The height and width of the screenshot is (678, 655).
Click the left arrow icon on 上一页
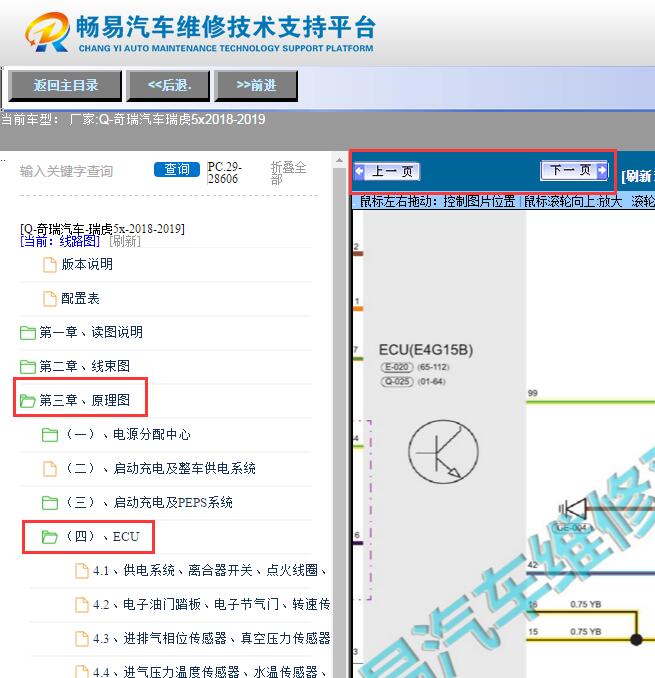(360, 171)
